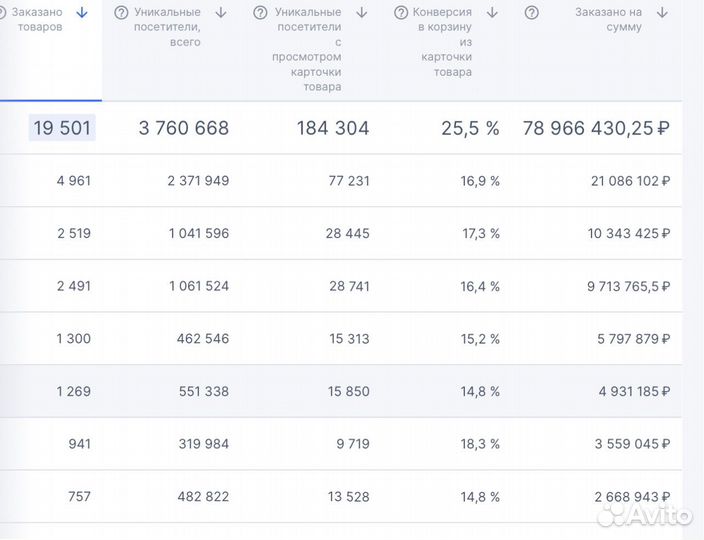Viewport: 704px width, 540px height.
Task: Select the highlighted total 19 501
Action: [62, 128]
